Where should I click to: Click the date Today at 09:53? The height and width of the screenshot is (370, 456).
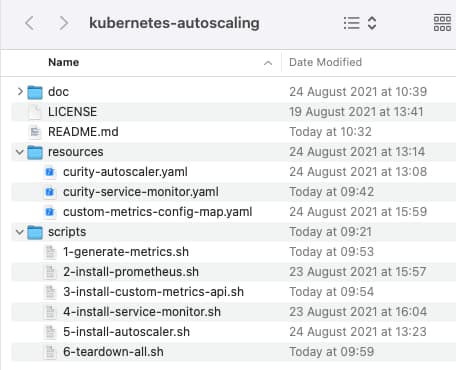(332, 252)
